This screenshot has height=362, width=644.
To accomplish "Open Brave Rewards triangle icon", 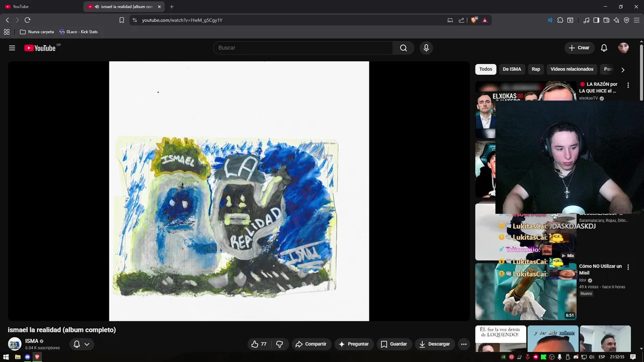I will click(485, 20).
